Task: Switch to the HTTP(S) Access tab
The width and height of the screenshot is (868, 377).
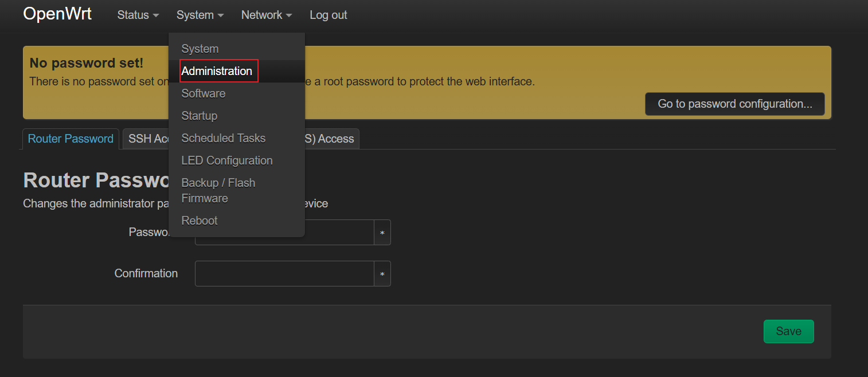Action: (333, 139)
